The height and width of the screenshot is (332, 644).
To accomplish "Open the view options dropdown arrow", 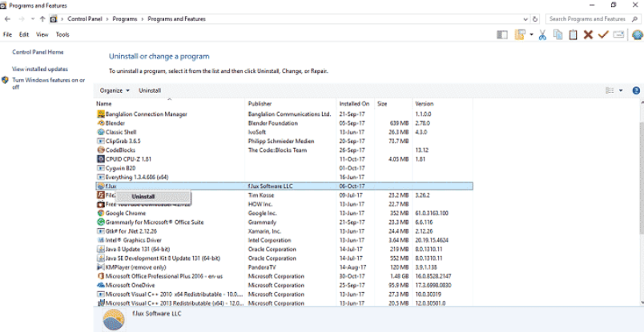I will coord(621,90).
